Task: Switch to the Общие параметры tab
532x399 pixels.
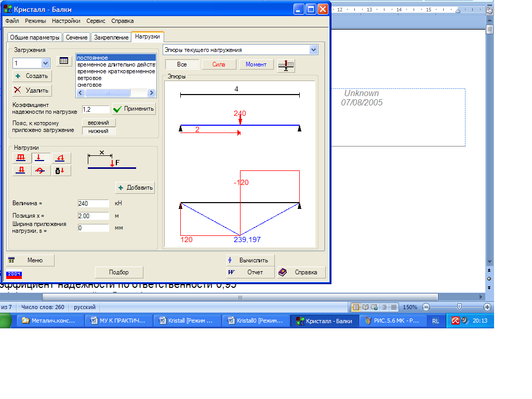Action: coord(35,37)
